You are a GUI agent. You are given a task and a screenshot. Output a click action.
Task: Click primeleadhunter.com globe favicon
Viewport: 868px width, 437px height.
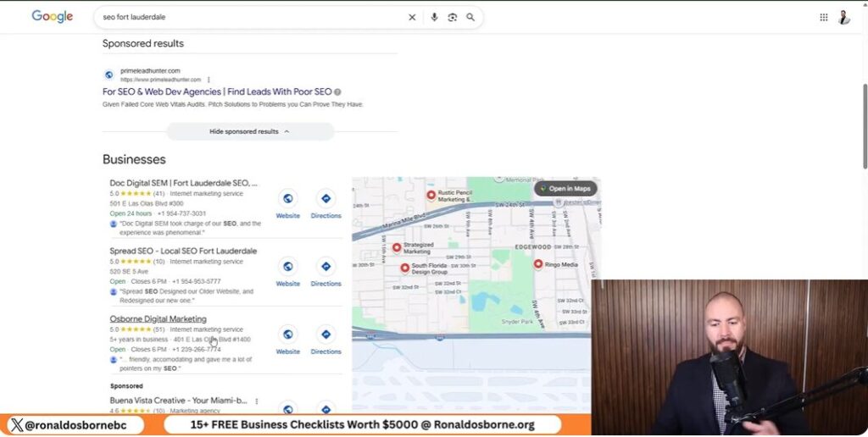pos(109,75)
